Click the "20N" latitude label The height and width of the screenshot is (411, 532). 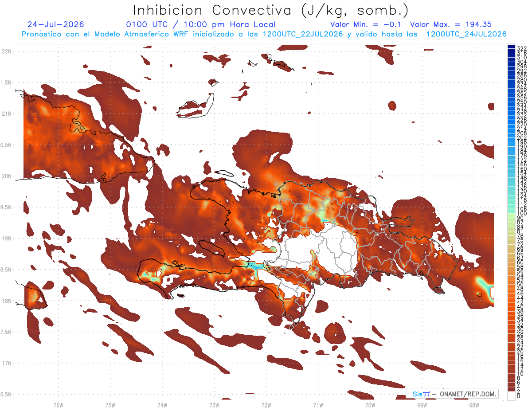coord(6,176)
